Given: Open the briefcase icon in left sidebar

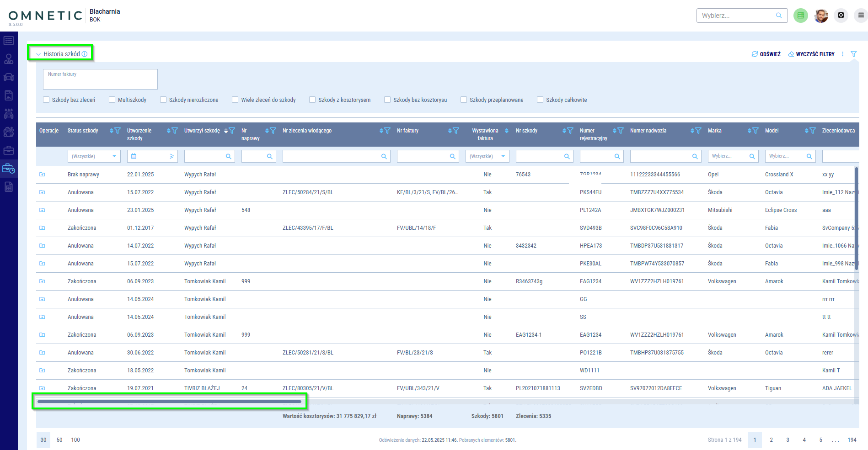Looking at the screenshot, I should pos(9,150).
